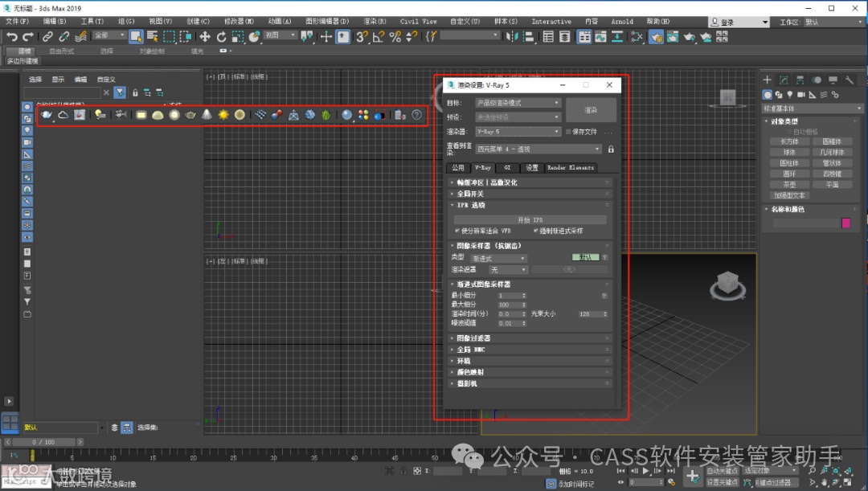Viewport: 868px width, 491px height.
Task: Click the object name input field
Action: click(x=806, y=223)
